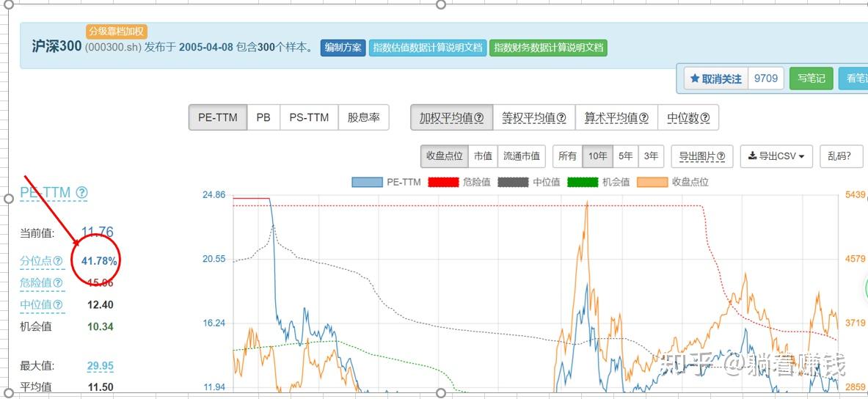Click the download icon on 导出CSV
This screenshot has height=399, width=868.
pos(752,156)
